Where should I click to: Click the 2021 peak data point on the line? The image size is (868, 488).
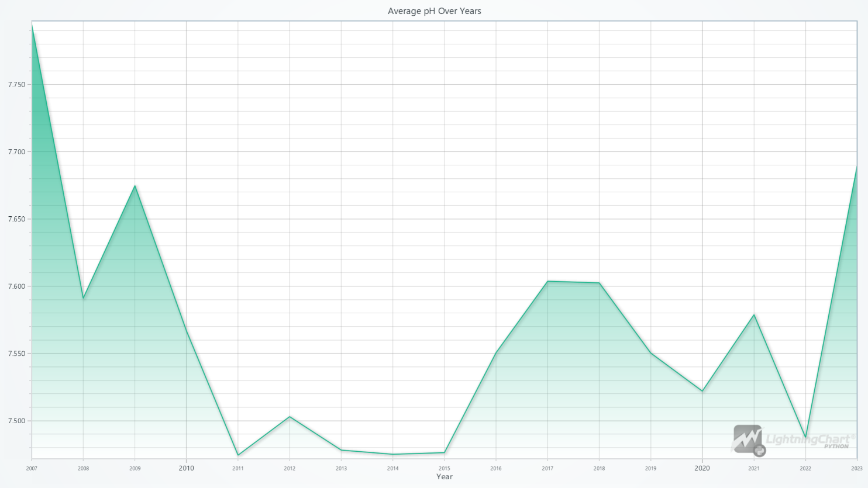pos(754,315)
